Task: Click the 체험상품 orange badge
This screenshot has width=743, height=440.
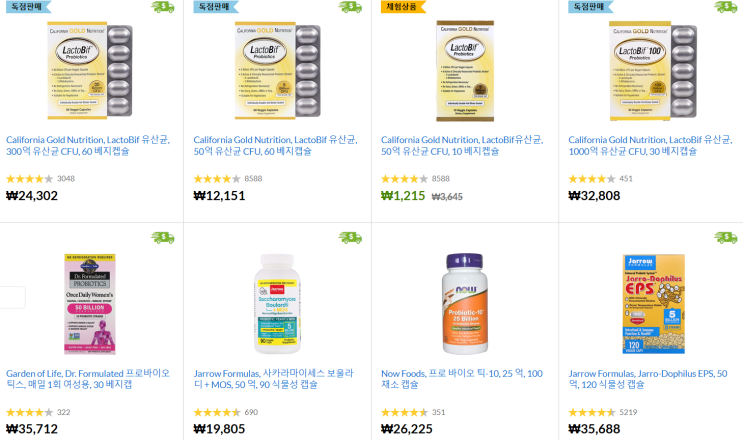Action: click(x=403, y=6)
